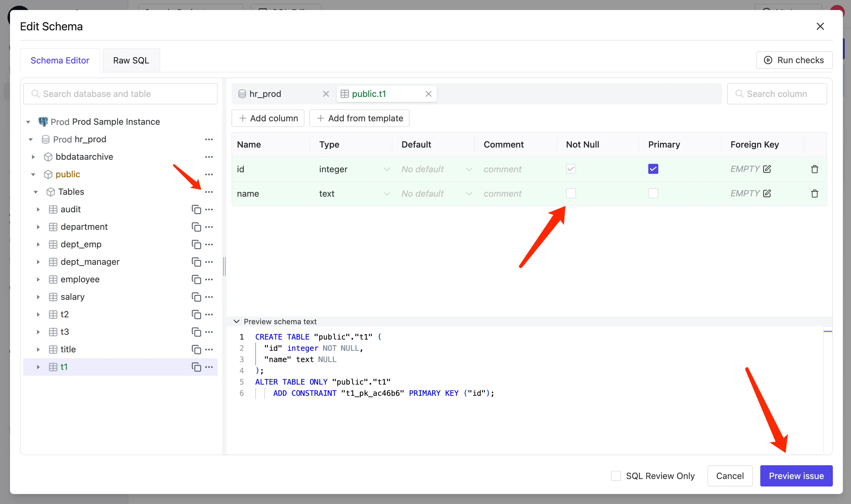Screen dimensions: 851x504
Task: Toggle Not Null checkbox for name column
Action: (571, 193)
